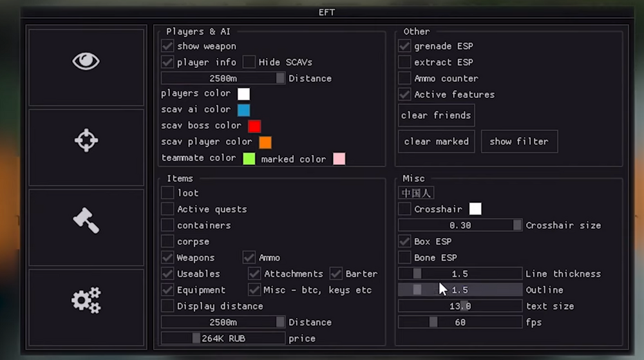Image resolution: width=644 pixels, height=360 pixels.
Task: Click the clear friends button
Action: pyautogui.click(x=436, y=115)
